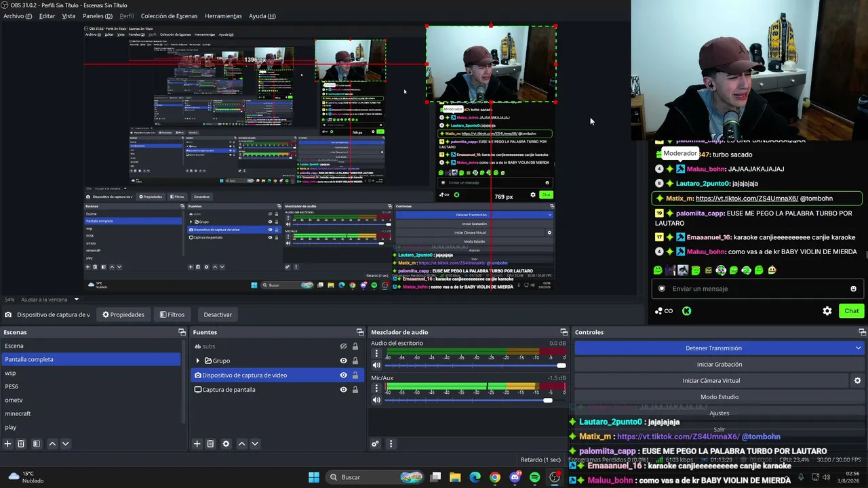The height and width of the screenshot is (488, 868).
Task: Add a new source with the plus icon in Fuentes
Action: click(197, 444)
